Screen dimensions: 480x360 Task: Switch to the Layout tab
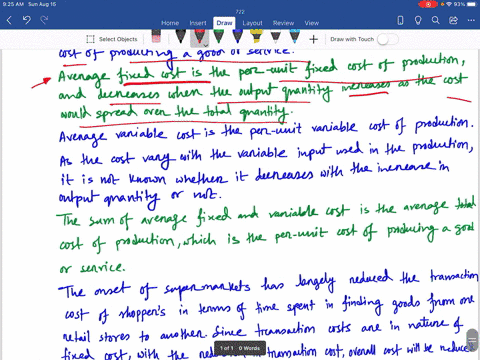252,23
